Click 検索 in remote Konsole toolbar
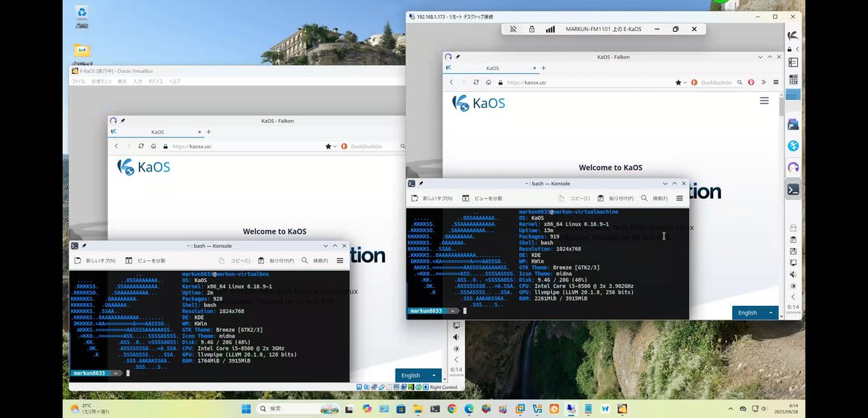 click(655, 197)
